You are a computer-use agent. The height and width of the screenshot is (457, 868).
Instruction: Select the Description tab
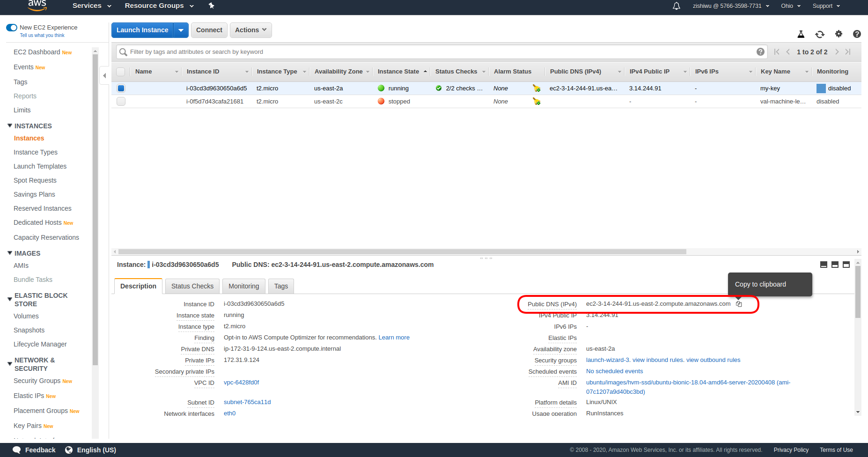[138, 286]
